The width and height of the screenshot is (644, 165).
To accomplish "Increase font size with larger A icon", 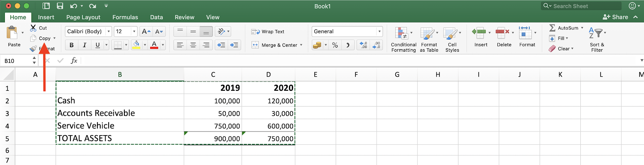I will 146,31.
